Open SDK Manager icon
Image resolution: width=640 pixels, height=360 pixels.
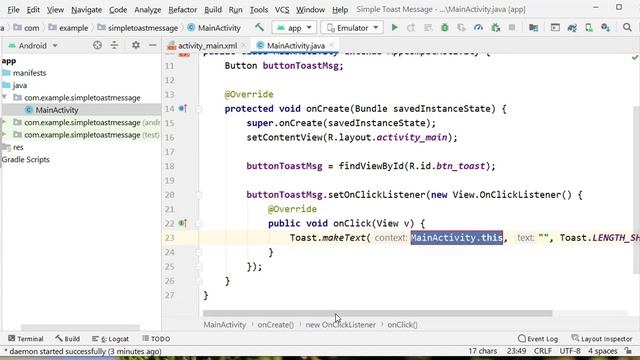tap(606, 27)
